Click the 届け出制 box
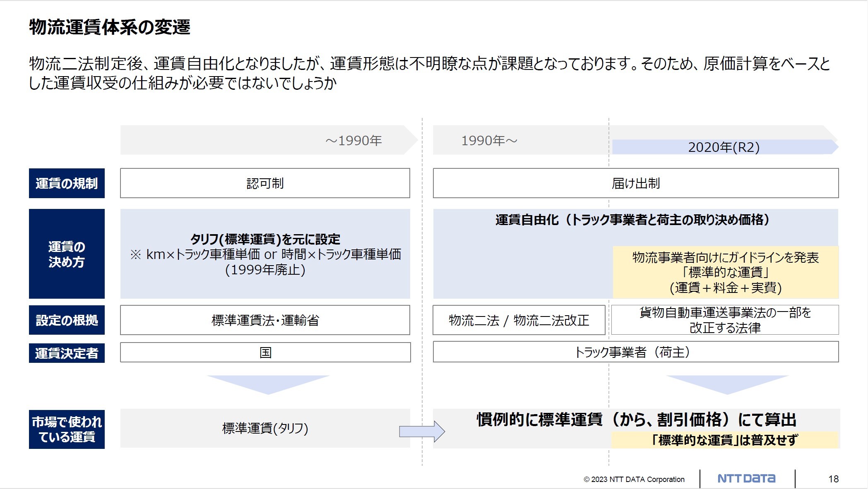 [635, 183]
